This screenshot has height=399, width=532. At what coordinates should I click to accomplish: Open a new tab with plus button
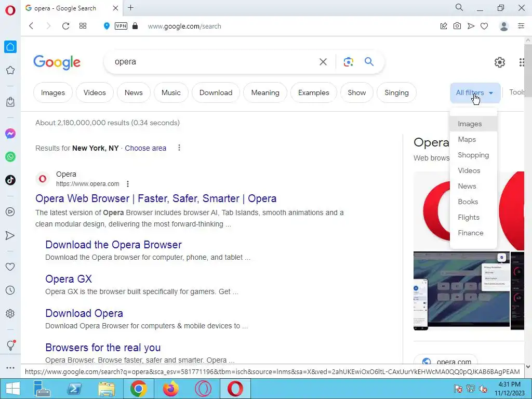(130, 8)
